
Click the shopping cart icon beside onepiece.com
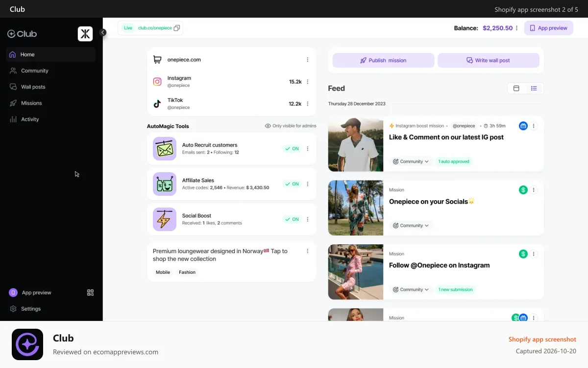157,60
